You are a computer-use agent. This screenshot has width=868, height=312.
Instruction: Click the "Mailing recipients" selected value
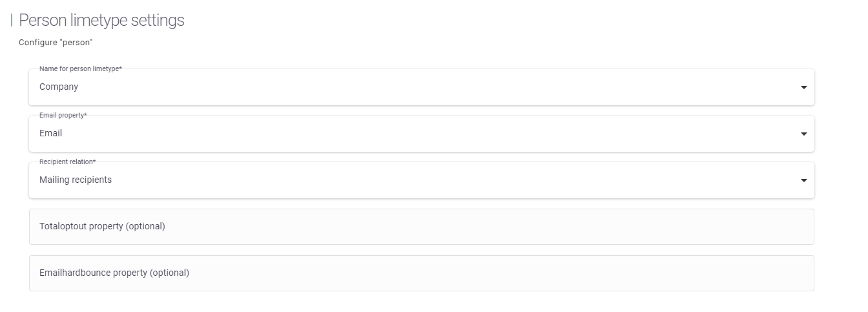click(x=76, y=180)
